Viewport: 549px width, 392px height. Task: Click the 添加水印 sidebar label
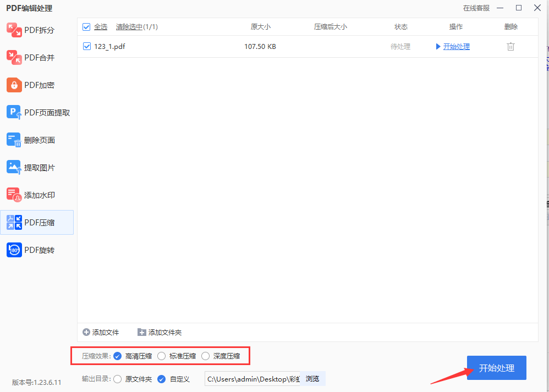(40, 195)
